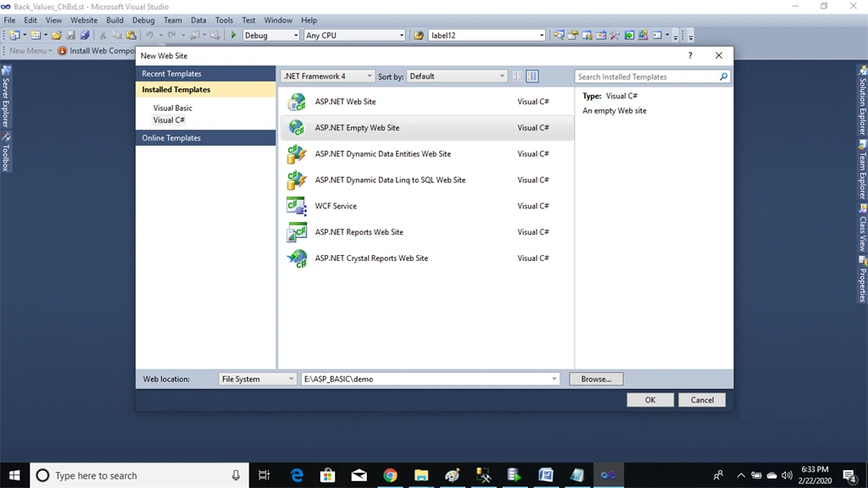Open the Toolbox side tab
Image resolution: width=868 pixels, height=488 pixels.
pos(6,152)
